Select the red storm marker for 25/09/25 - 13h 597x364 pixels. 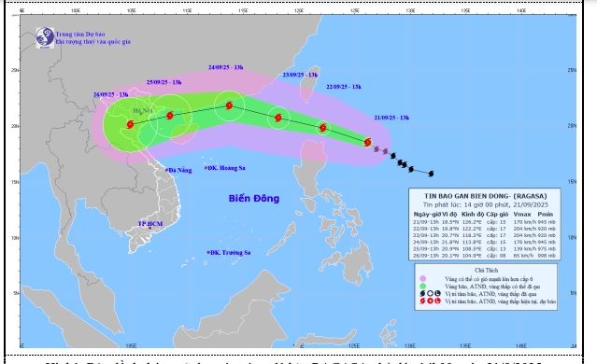click(x=170, y=115)
